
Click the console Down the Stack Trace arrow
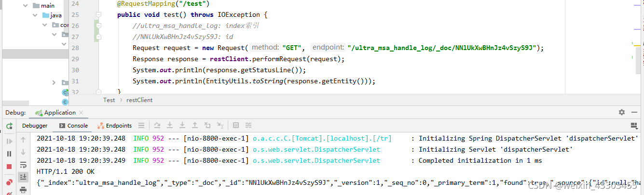23,152
